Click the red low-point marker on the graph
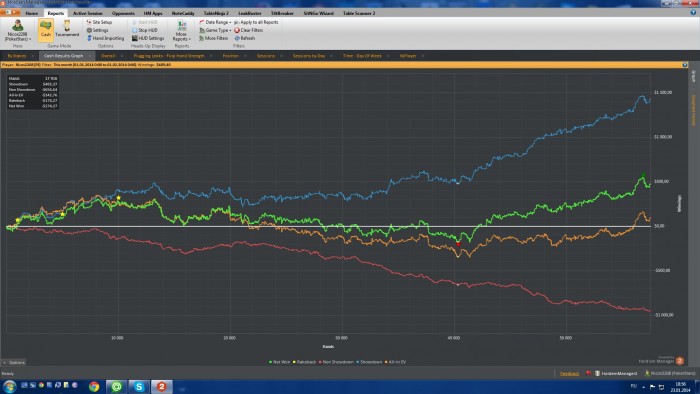This screenshot has height=394, width=700. pos(458,244)
